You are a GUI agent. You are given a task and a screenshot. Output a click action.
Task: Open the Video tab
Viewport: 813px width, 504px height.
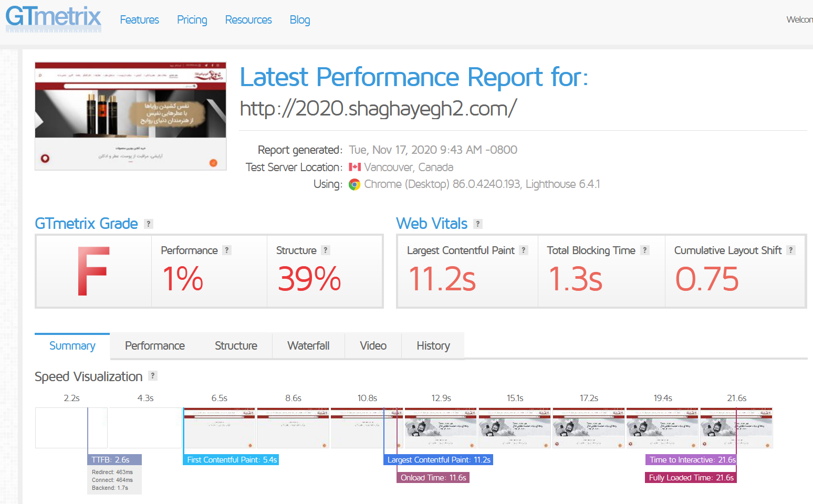pos(373,345)
